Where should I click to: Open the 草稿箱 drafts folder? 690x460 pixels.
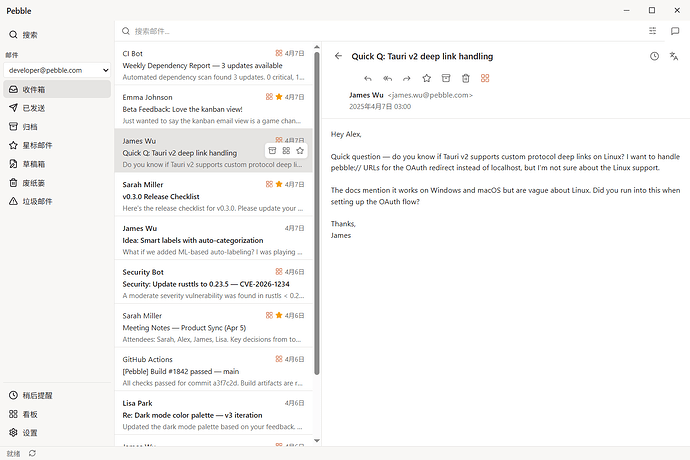click(x=57, y=164)
